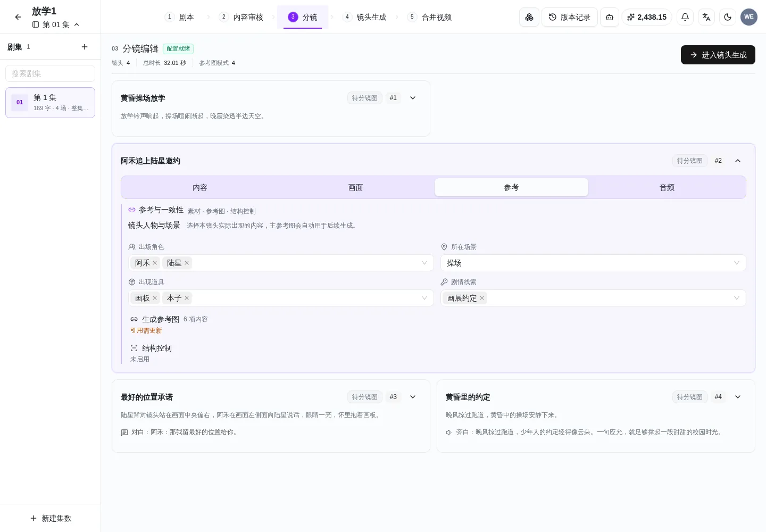This screenshot has height=532, width=766.
Task: Remove the 阿禾 character tag
Action: click(x=155, y=263)
